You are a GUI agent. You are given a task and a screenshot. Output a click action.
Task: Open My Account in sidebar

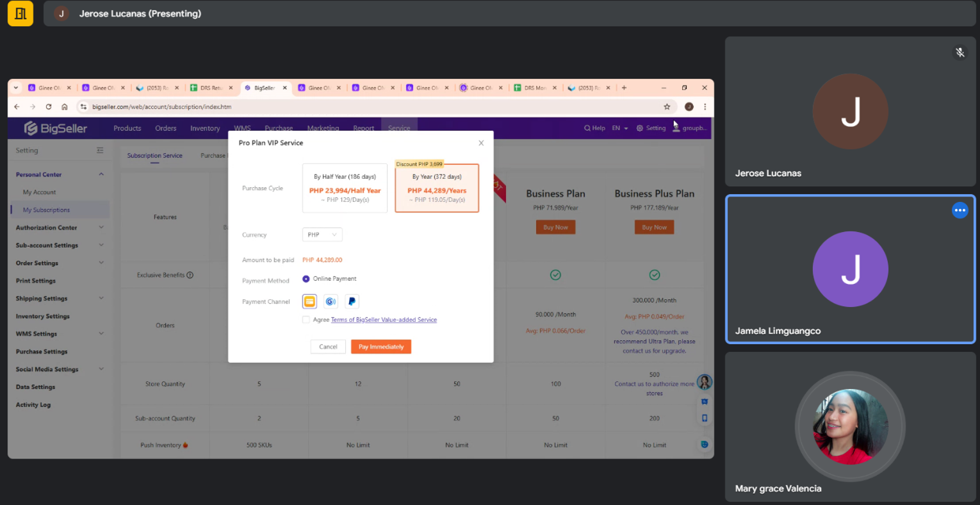click(x=39, y=192)
